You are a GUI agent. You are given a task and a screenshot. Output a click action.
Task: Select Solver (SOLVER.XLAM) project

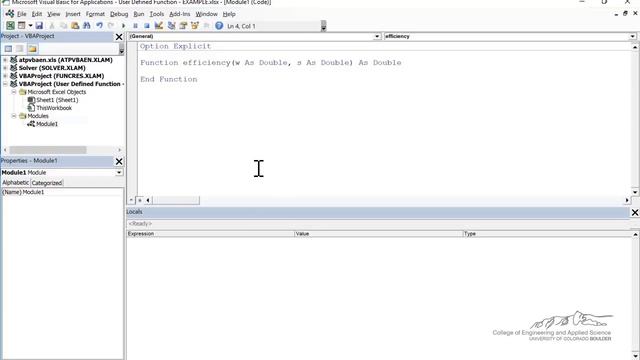coord(52,68)
